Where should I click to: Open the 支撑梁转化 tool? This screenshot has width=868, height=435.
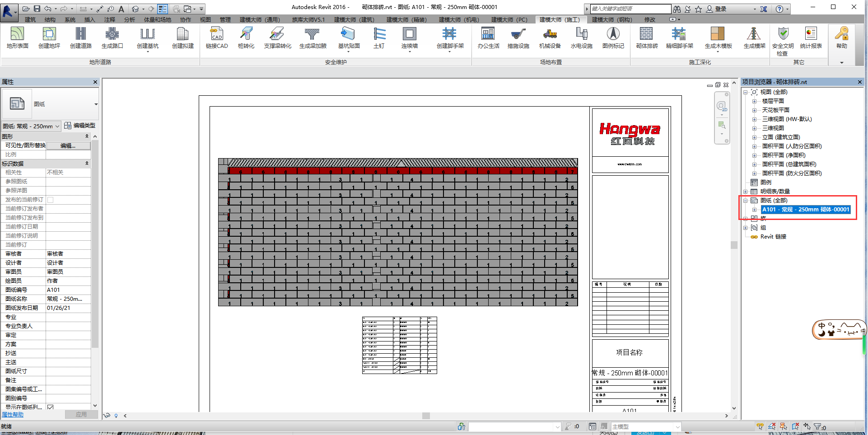click(277, 38)
